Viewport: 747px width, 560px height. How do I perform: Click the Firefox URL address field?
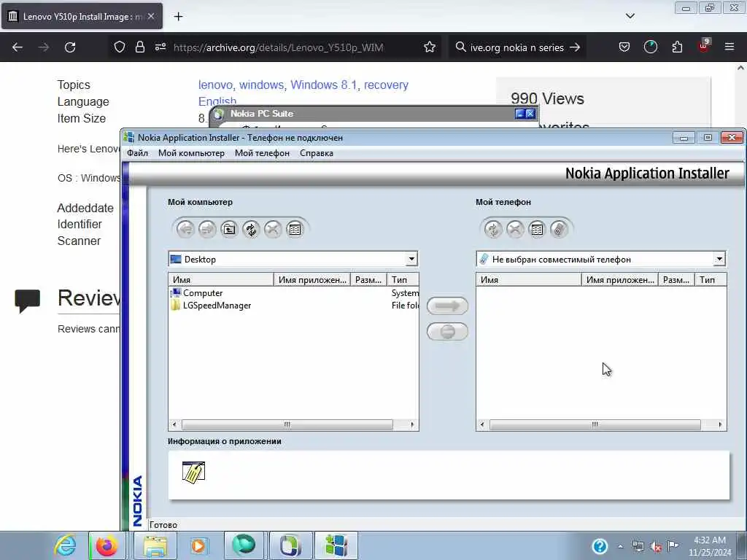point(278,47)
